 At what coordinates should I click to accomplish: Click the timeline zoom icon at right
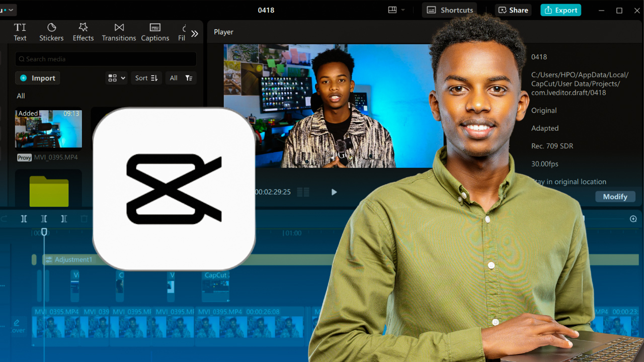(x=633, y=219)
